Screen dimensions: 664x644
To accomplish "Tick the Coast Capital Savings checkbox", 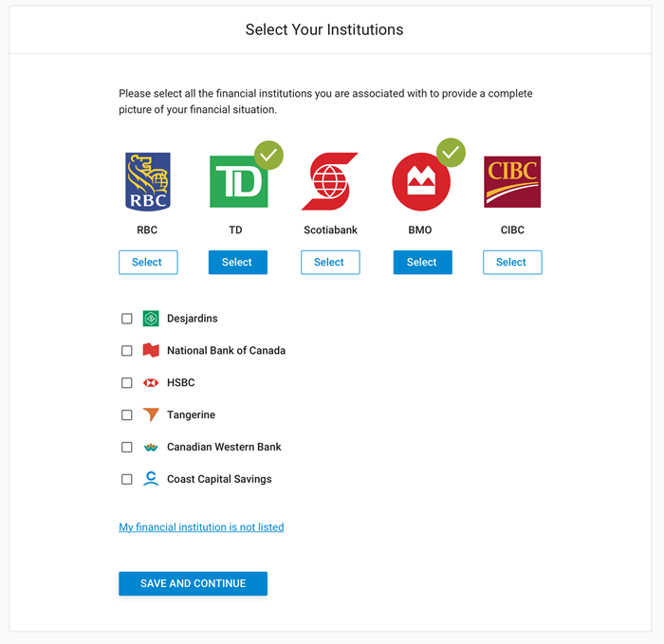I will (x=127, y=479).
